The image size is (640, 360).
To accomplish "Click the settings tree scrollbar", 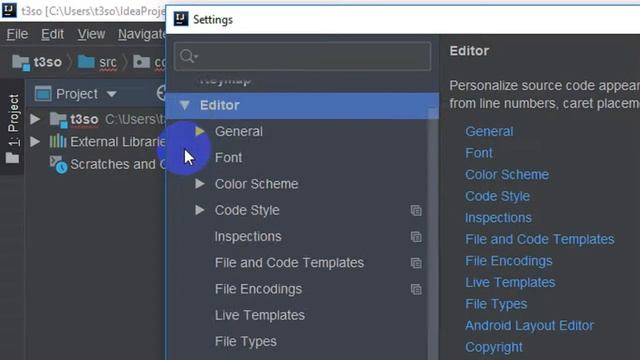I will pyautogui.click(x=432, y=233).
